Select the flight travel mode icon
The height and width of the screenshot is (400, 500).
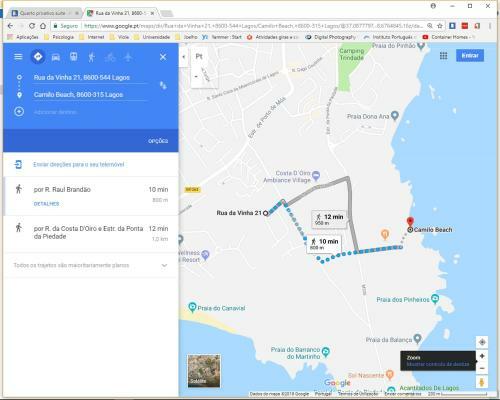[128, 57]
